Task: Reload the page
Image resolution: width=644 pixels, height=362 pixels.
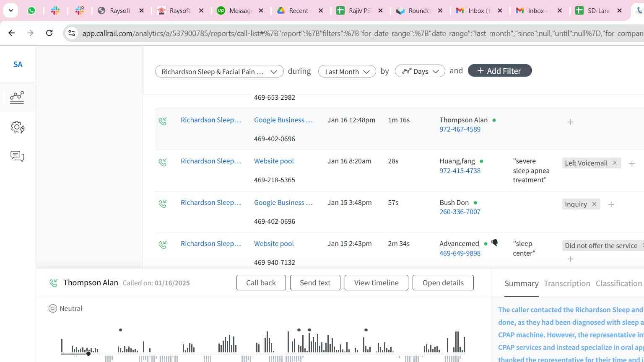Action: [49, 33]
